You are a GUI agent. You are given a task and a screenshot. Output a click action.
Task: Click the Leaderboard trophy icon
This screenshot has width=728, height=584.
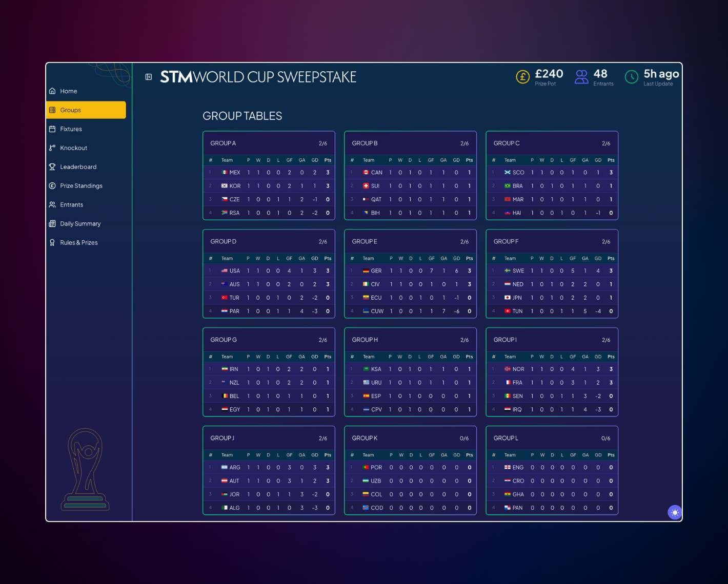(52, 167)
